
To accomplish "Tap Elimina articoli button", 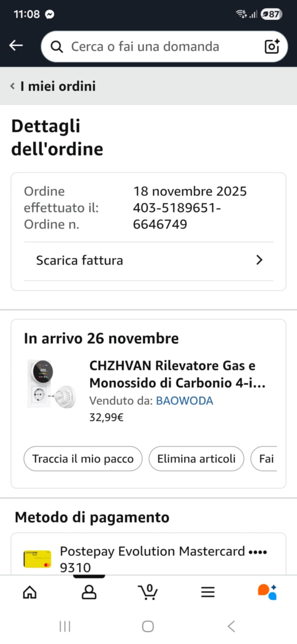I will pyautogui.click(x=196, y=459).
